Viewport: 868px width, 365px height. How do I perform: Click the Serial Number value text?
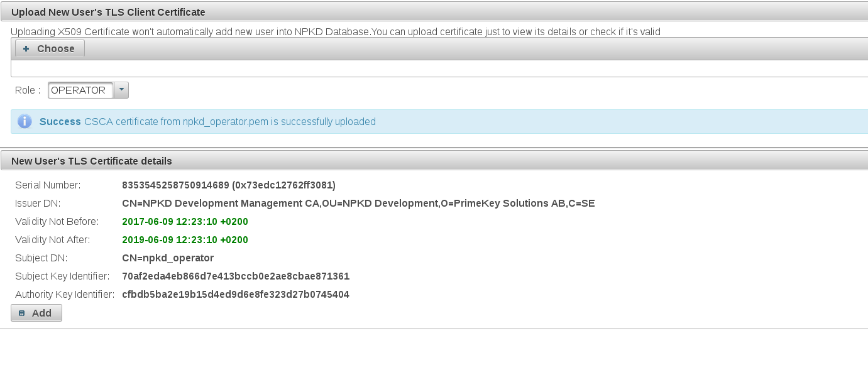coord(229,185)
